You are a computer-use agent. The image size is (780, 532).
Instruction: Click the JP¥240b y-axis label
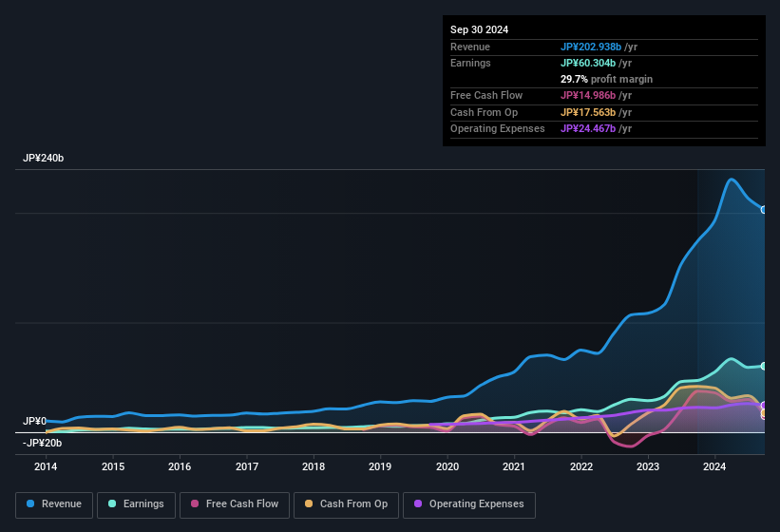click(44, 159)
